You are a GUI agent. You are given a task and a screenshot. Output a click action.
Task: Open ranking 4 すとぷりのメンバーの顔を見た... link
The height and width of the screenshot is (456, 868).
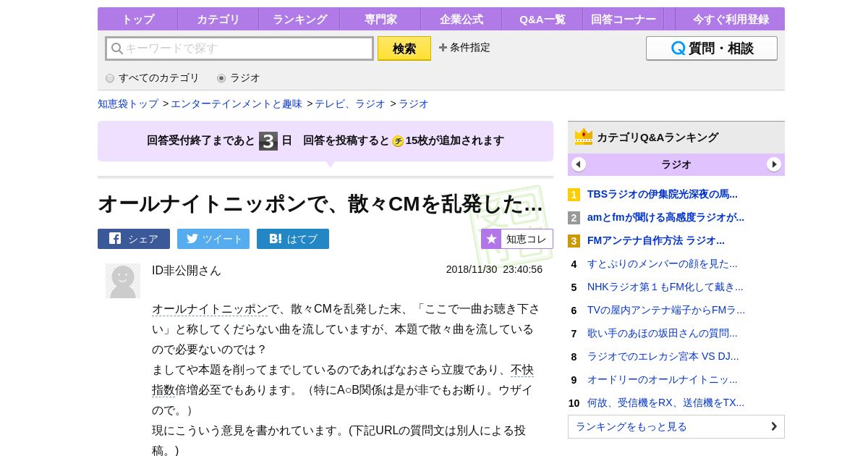663,263
